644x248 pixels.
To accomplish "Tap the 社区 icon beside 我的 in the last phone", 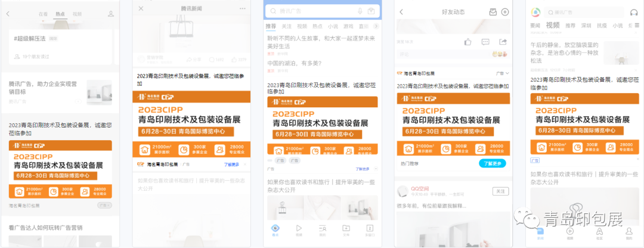I will click(x=599, y=233).
